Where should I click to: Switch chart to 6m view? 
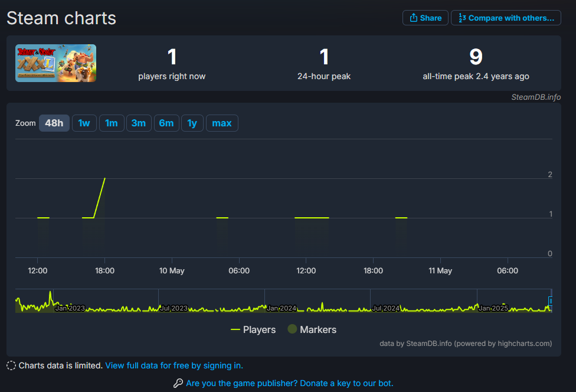click(166, 123)
